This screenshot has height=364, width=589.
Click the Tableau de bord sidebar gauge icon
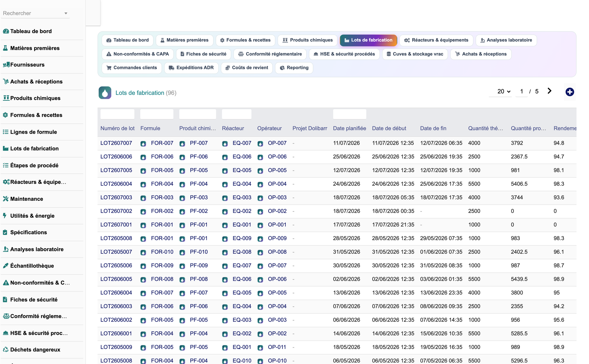pyautogui.click(x=6, y=31)
